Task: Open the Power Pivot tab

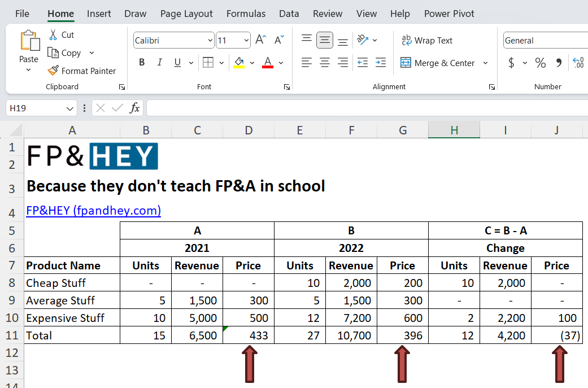Action: click(x=449, y=13)
